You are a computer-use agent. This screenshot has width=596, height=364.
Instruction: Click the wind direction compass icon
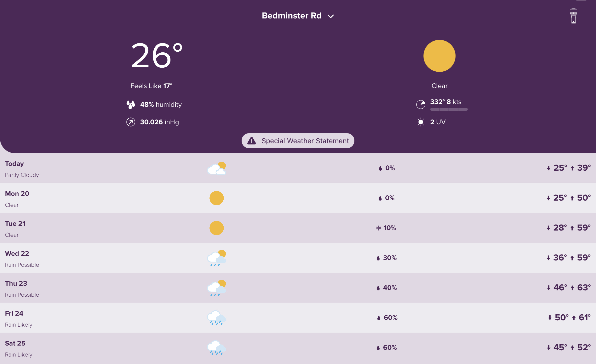point(421,104)
